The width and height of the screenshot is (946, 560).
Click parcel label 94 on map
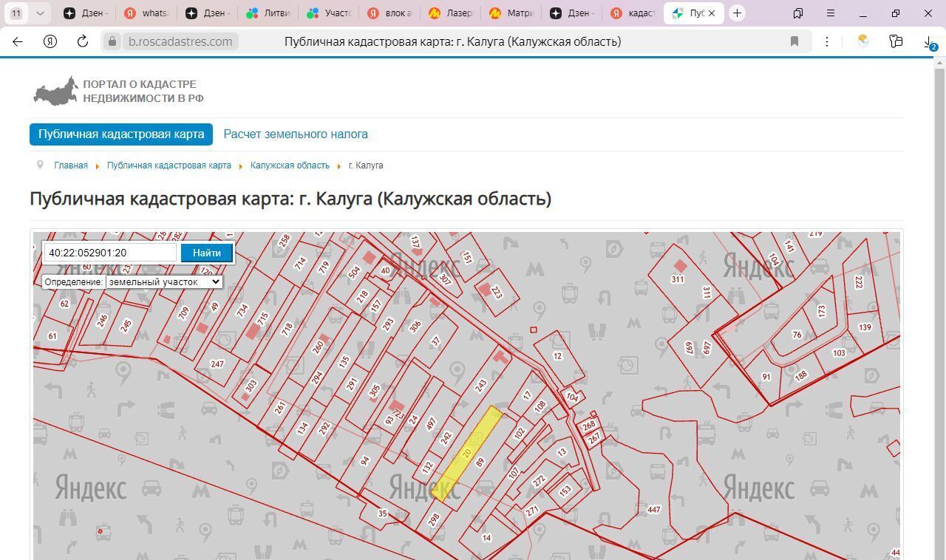pos(364,461)
